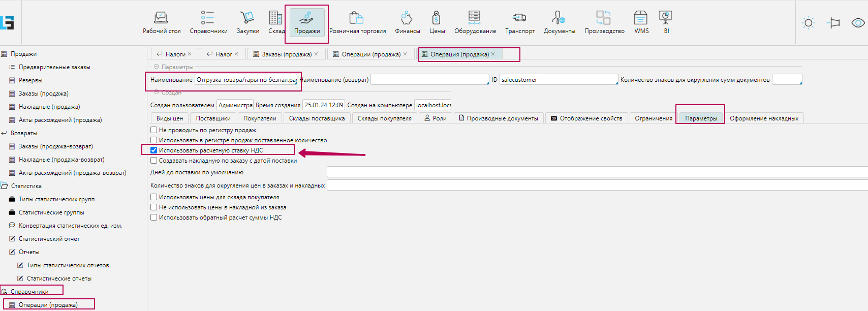The width and height of the screenshot is (868, 311).
Task: Open the Транспорт truck icon
Action: (519, 18)
